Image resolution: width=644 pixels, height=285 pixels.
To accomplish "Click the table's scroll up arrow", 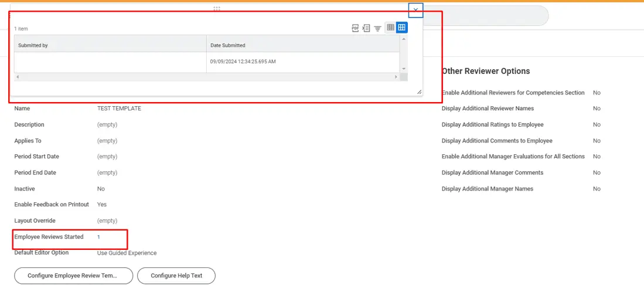I will coord(403,39).
